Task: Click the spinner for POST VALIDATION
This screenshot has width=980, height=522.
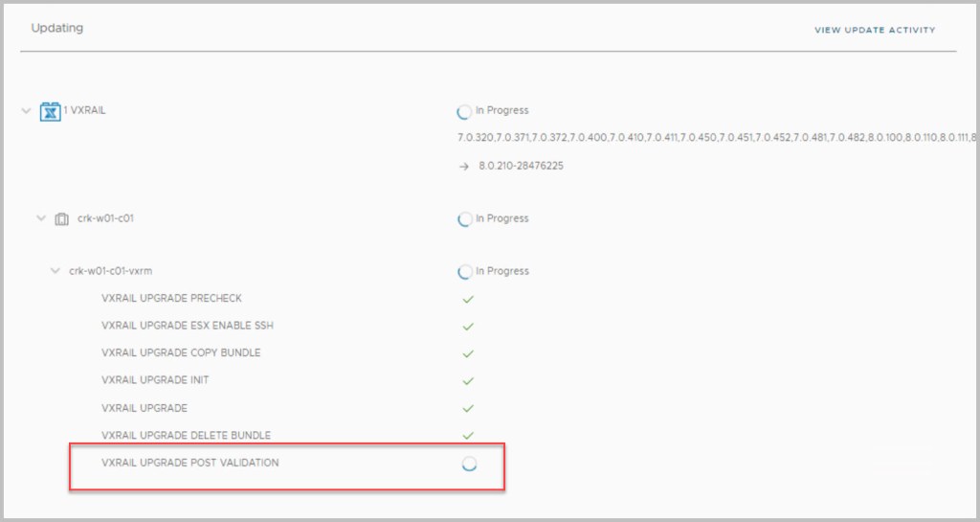Action: click(x=469, y=464)
